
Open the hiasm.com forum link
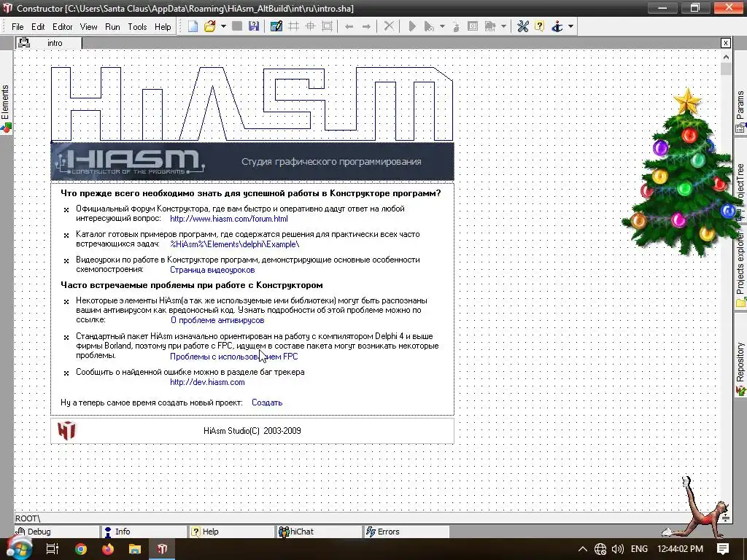click(228, 219)
